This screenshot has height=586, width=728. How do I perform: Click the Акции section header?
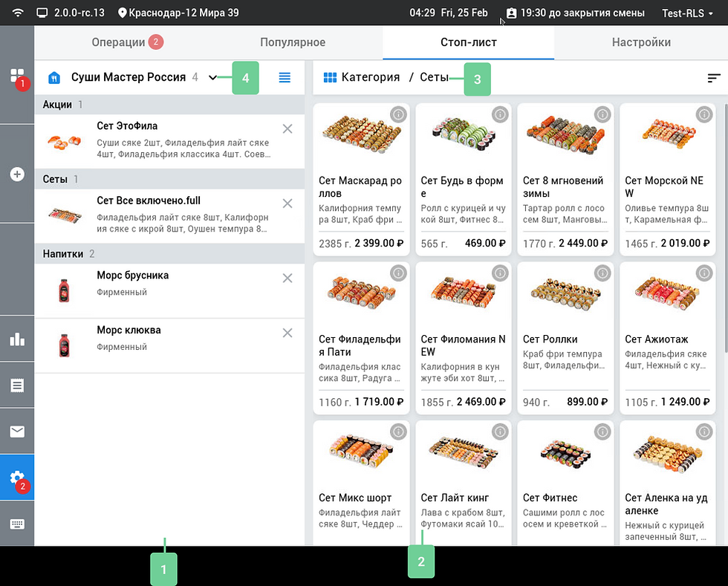(x=170, y=105)
